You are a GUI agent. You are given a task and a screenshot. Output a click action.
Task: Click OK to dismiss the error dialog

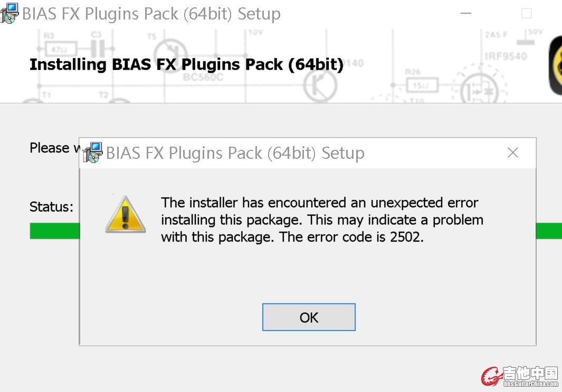click(309, 317)
